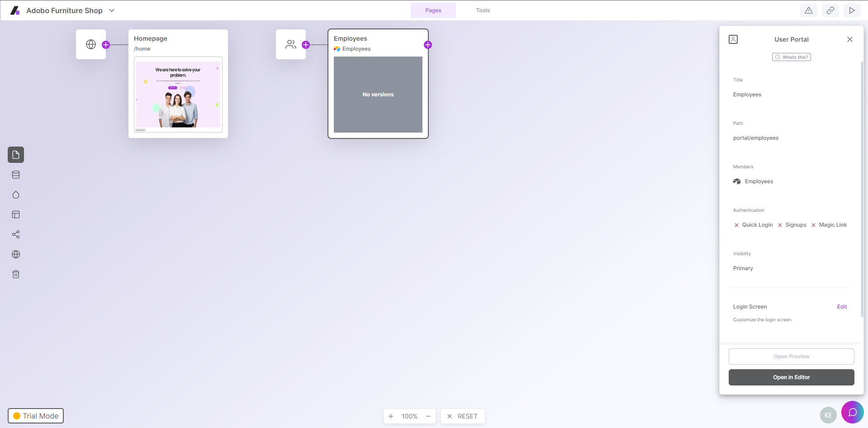Click the Employees card title
Image resolution: width=868 pixels, height=428 pixels.
point(351,38)
